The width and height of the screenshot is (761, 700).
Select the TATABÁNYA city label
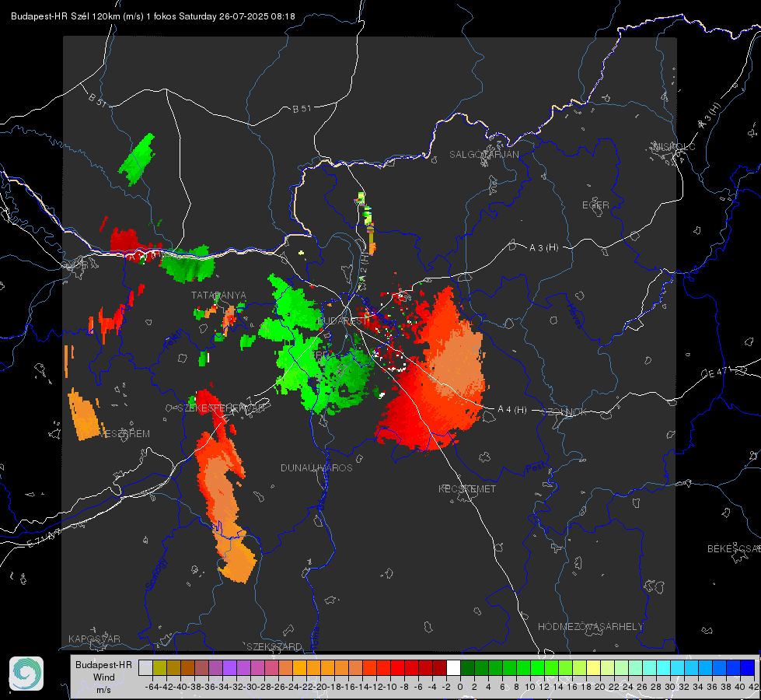218,296
